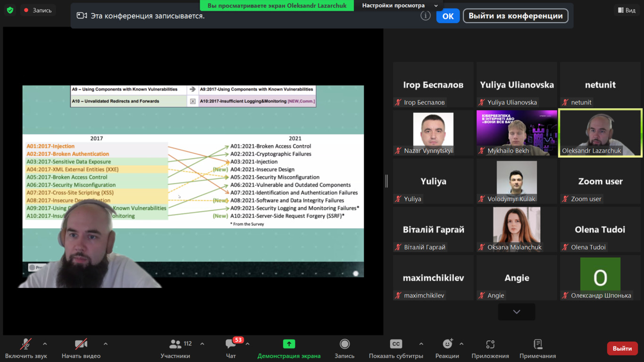Click muted mic icon beside maximchikilev label
This screenshot has height=362, width=644.
[x=398, y=296]
